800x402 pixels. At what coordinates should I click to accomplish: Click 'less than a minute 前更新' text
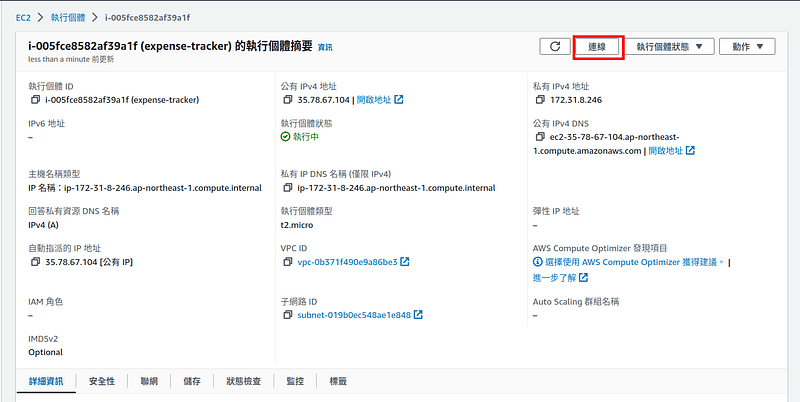71,59
